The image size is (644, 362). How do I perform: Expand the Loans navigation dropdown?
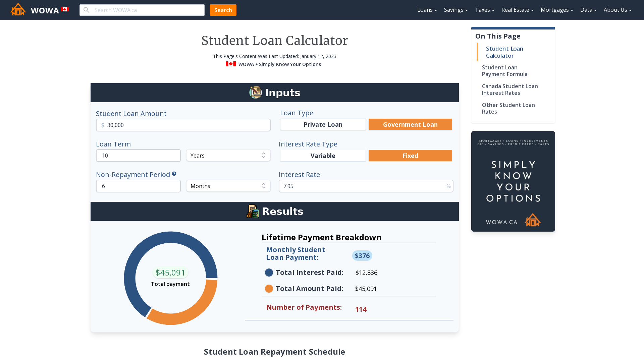(427, 10)
